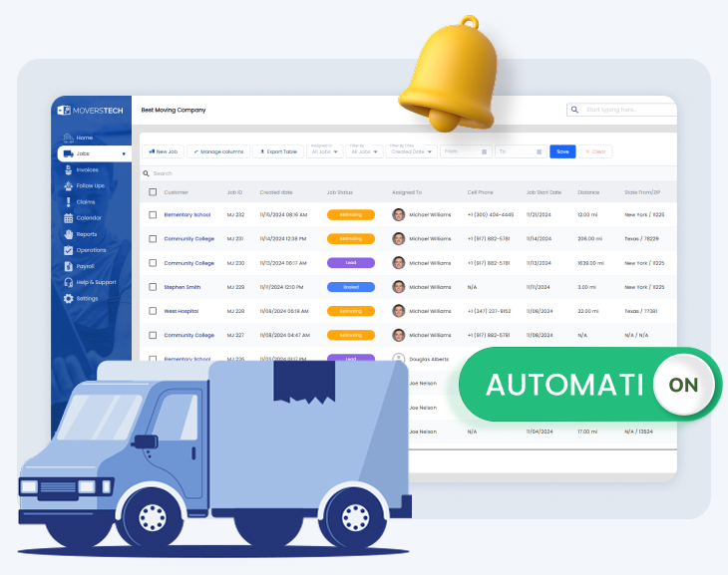728x575 pixels.
Task: Open Reports using the hand icon
Action: tap(68, 234)
